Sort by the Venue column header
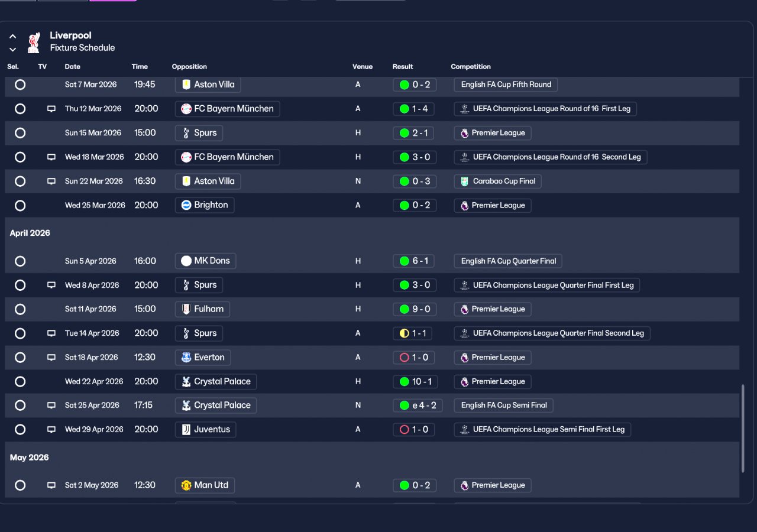The height and width of the screenshot is (532, 757). point(363,67)
